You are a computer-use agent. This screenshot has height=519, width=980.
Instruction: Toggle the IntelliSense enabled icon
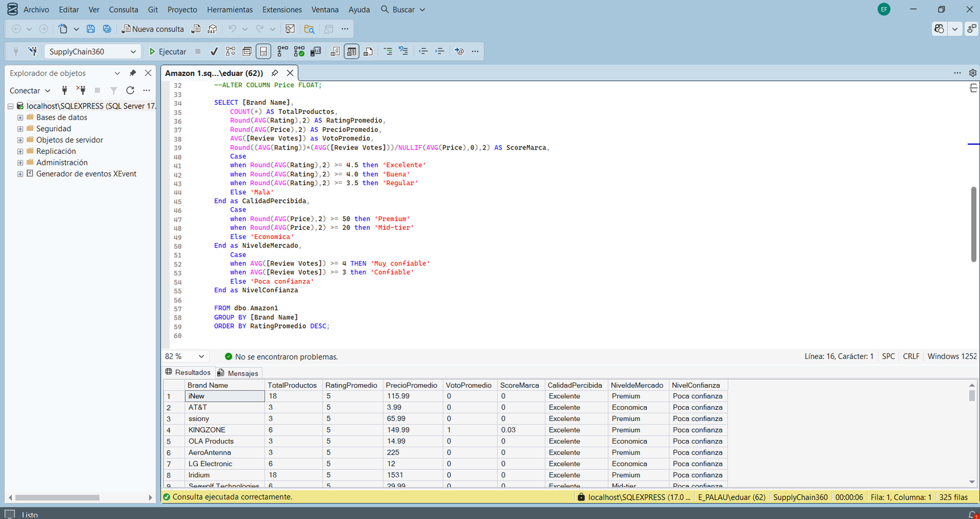(x=263, y=51)
